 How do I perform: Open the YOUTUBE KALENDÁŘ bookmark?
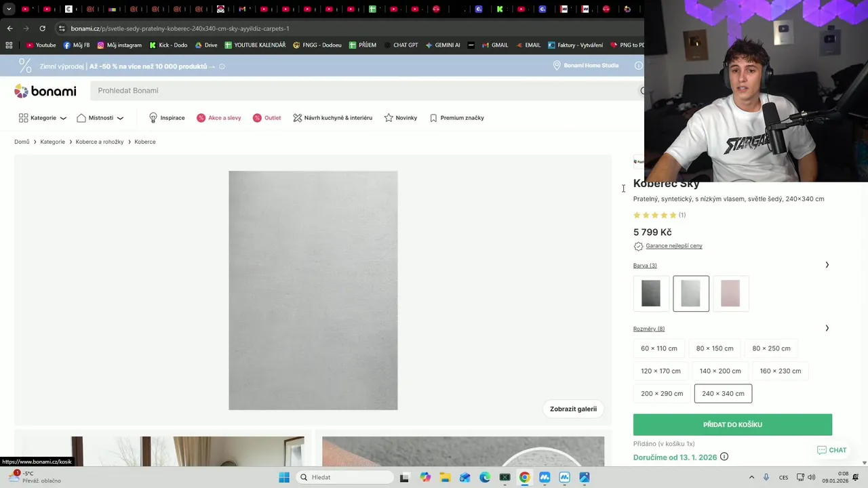click(255, 45)
